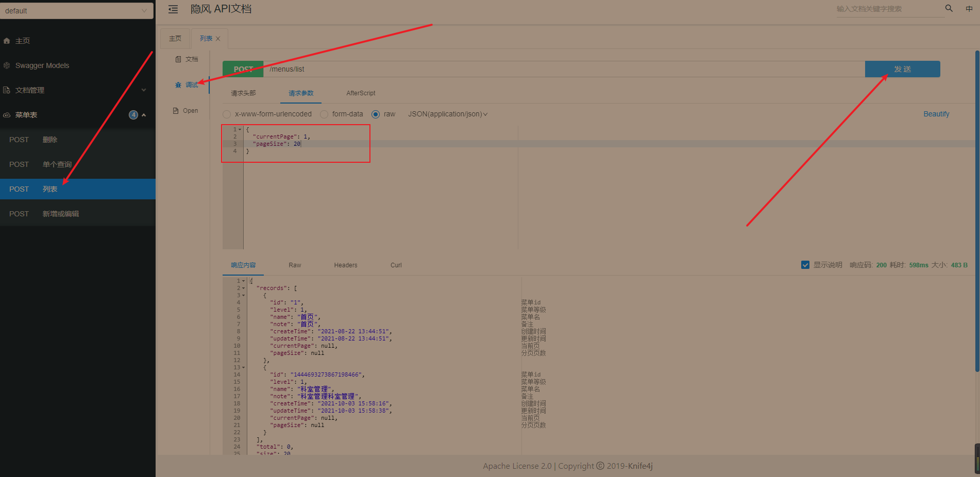Viewport: 980px width, 477px height.
Task: Fold response object on line 3
Action: (x=244, y=295)
